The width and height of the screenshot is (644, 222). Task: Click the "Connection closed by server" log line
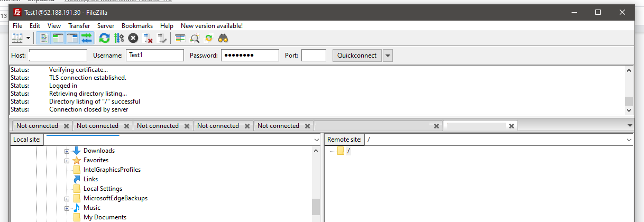(x=88, y=109)
